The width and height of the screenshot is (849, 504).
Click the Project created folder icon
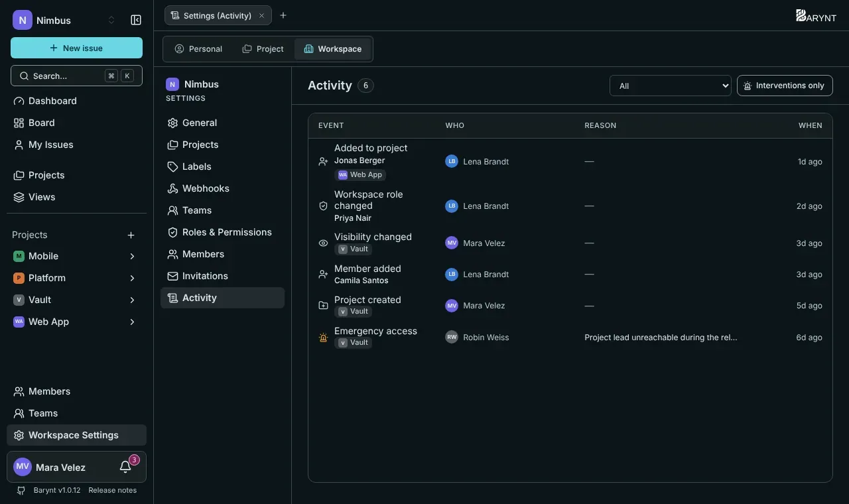click(x=323, y=306)
